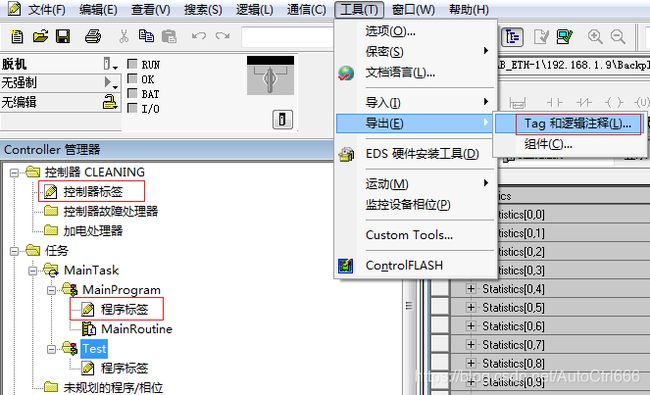Click the EDS hardware tool icon
The height and width of the screenshot is (395, 650).
pyautogui.click(x=346, y=154)
